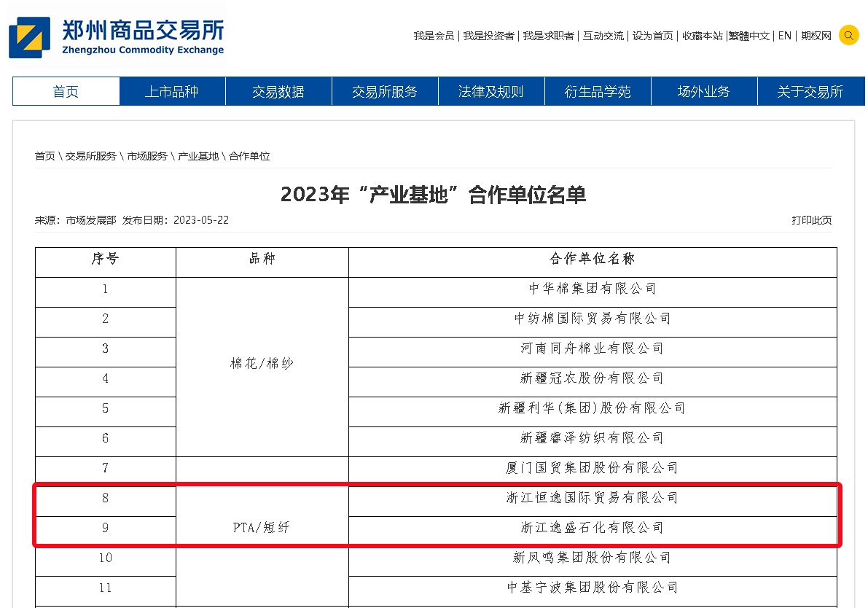Click the 我是会员 link
Image resolution: width=868 pixels, height=608 pixels.
pos(434,36)
